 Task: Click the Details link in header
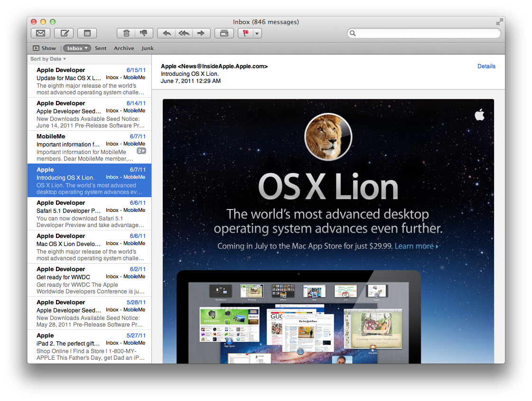tap(486, 66)
